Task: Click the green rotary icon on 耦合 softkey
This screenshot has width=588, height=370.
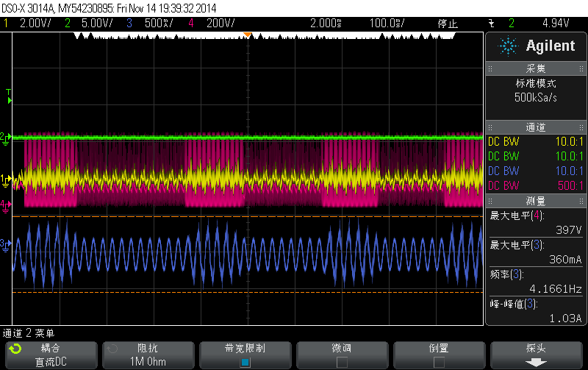Action: point(16,348)
